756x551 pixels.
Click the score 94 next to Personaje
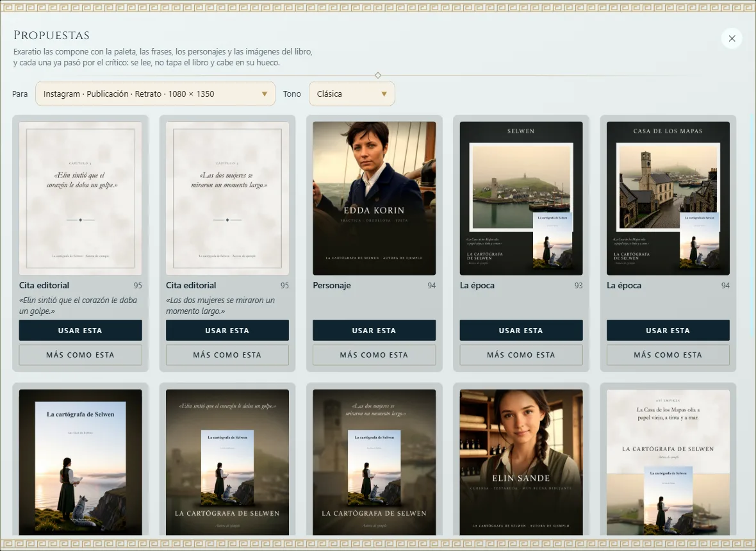(432, 285)
